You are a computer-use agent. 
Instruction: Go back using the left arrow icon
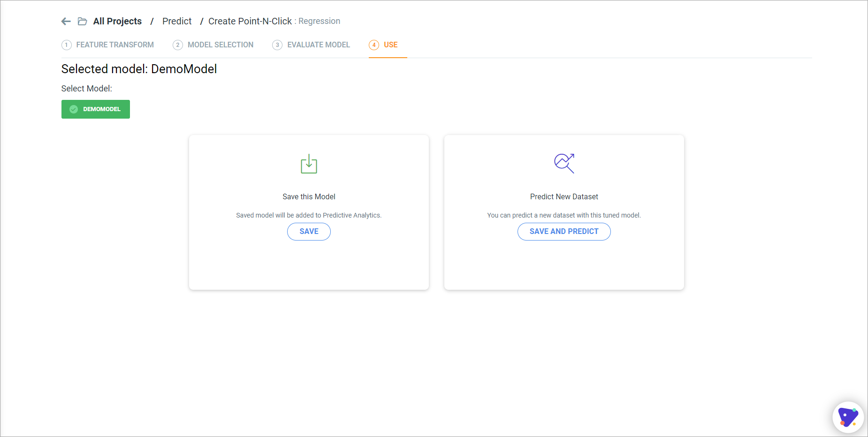pos(66,21)
